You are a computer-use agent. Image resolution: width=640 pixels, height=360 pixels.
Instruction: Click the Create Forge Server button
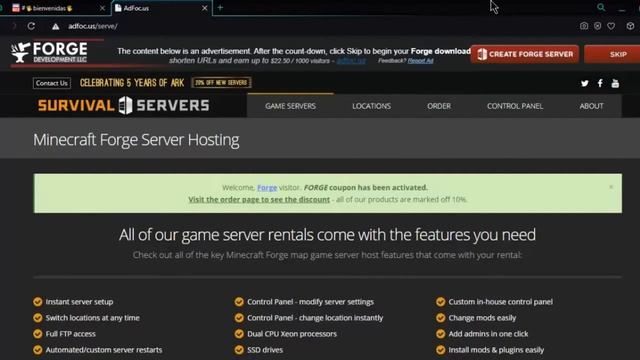tap(524, 54)
